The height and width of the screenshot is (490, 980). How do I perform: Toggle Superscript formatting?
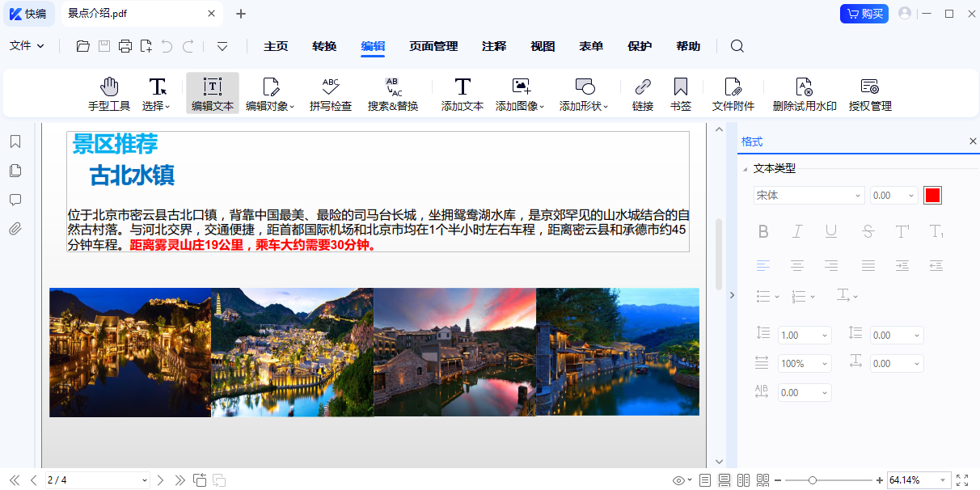tap(902, 232)
